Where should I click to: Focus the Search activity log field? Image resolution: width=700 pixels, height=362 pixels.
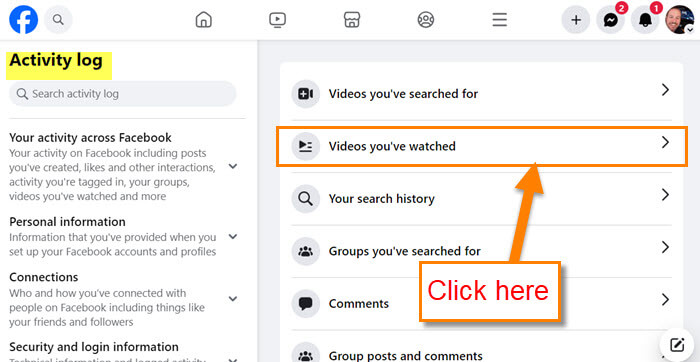click(123, 94)
